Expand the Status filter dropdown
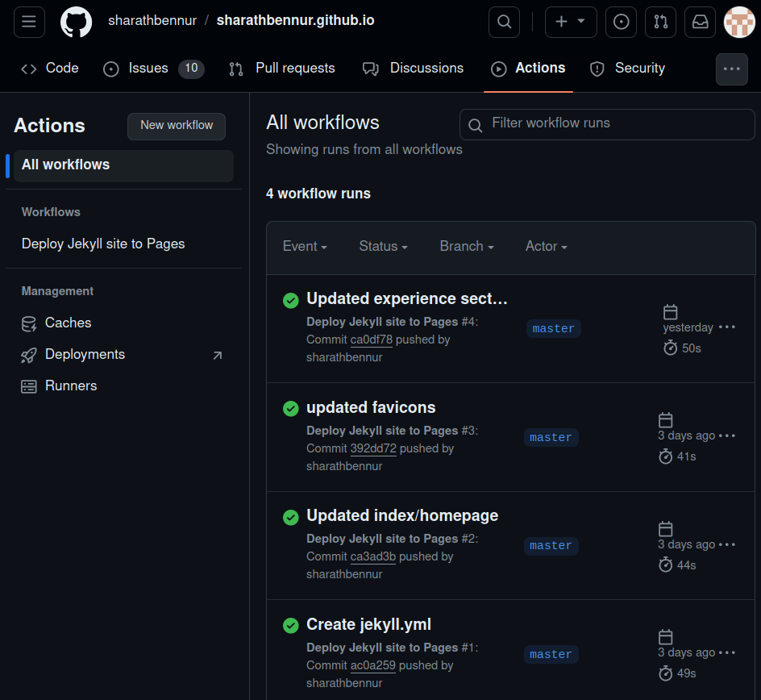 click(383, 247)
